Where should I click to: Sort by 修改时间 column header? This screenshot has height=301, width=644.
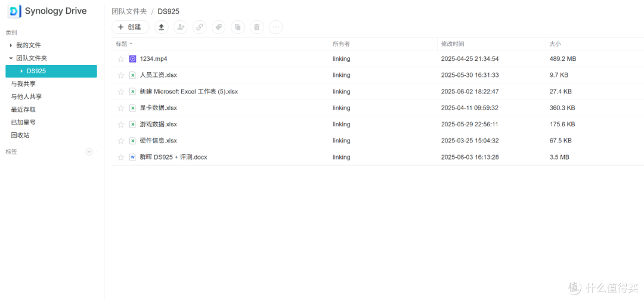(x=453, y=44)
